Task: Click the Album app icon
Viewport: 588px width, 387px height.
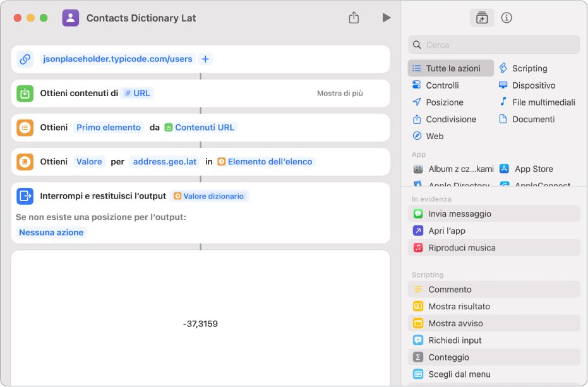Action: tap(418, 169)
